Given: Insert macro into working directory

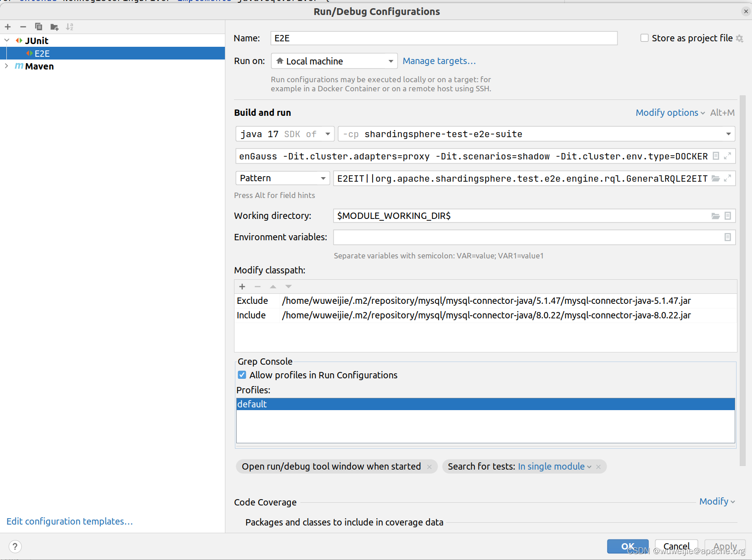Looking at the screenshot, I should pyautogui.click(x=728, y=216).
